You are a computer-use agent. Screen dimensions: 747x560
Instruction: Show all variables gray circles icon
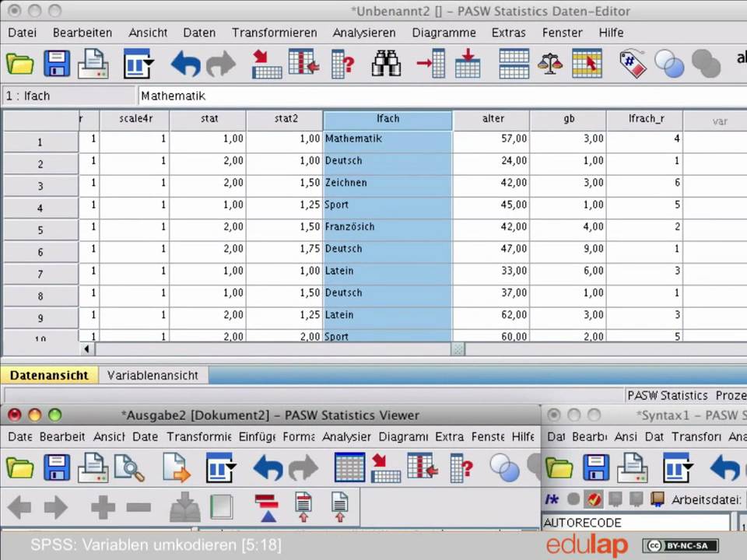706,64
